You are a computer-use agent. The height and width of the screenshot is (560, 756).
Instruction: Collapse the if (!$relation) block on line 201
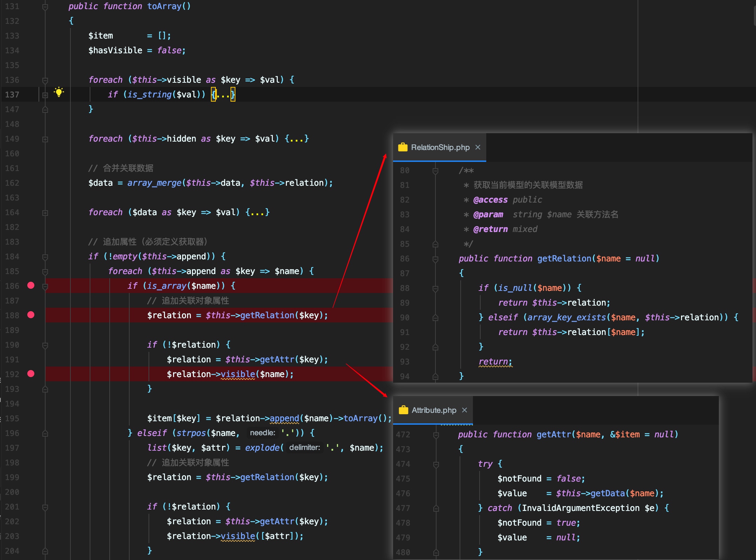tap(45, 507)
